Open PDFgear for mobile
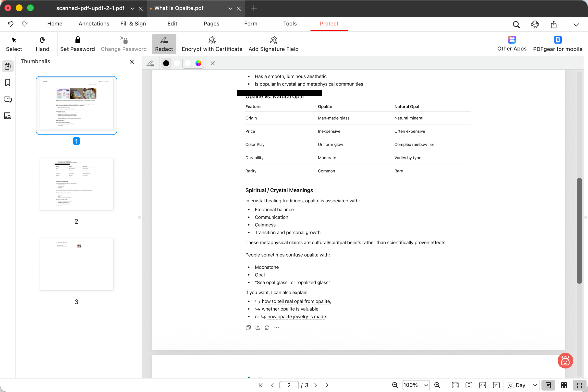Screen dimensions: 588x392 558,44
